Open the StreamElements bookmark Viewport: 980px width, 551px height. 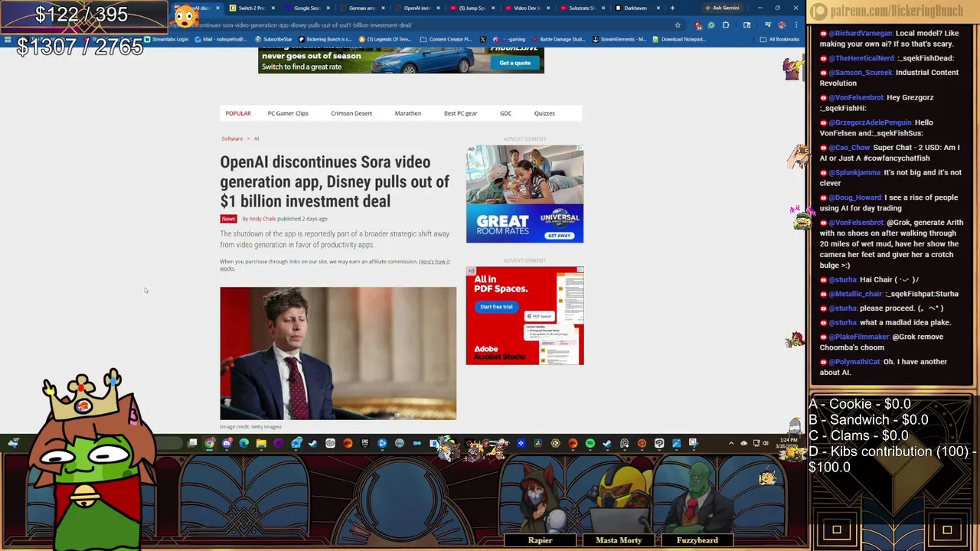(x=619, y=39)
